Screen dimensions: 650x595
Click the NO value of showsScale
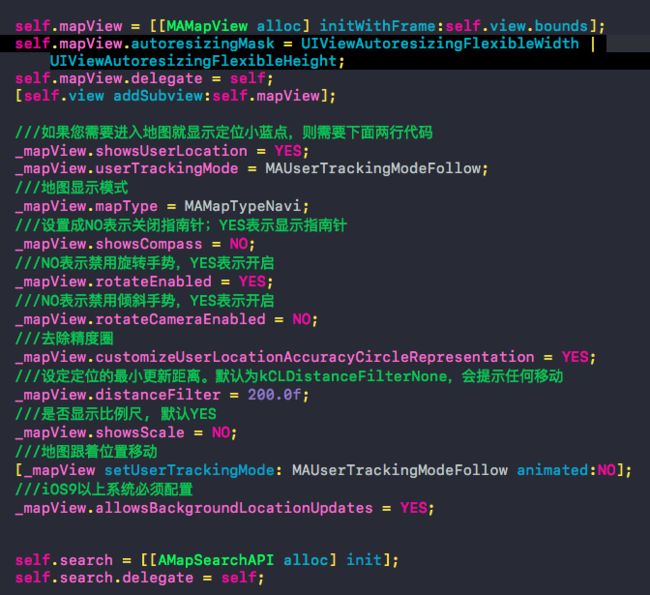[221, 432]
